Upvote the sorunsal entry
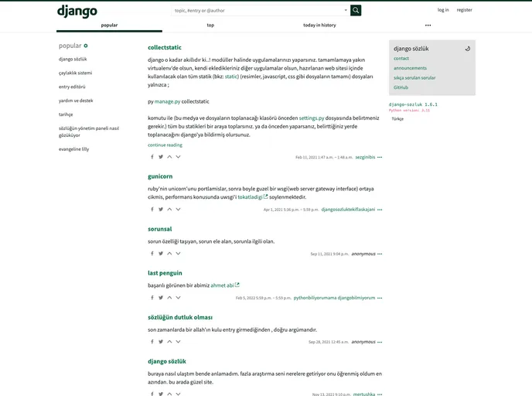Viewport: 532px width, 396px height. click(169, 254)
